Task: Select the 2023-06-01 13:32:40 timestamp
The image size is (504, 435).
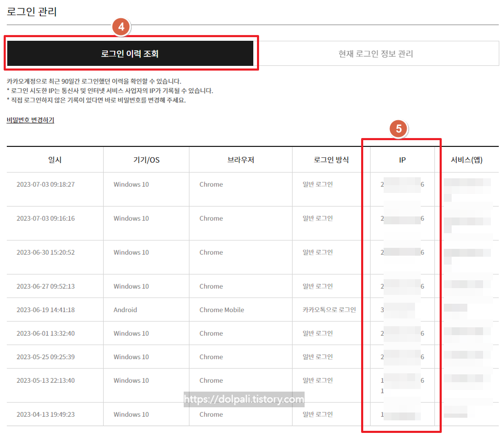Action: click(46, 334)
